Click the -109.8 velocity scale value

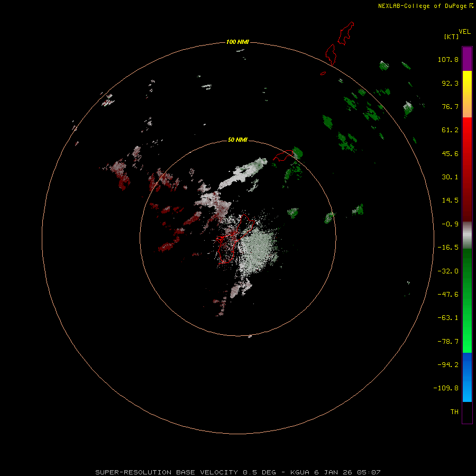tap(446, 388)
